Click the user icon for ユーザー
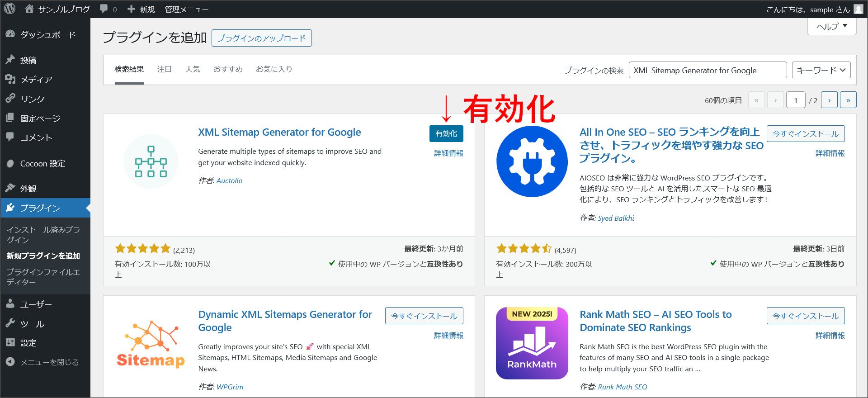 (x=10, y=304)
